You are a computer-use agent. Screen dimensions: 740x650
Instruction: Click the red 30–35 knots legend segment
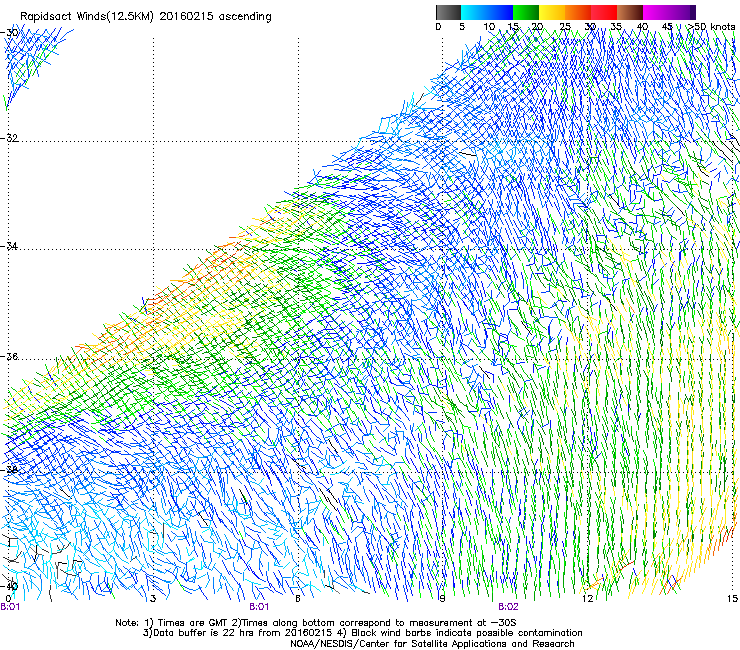click(x=604, y=12)
